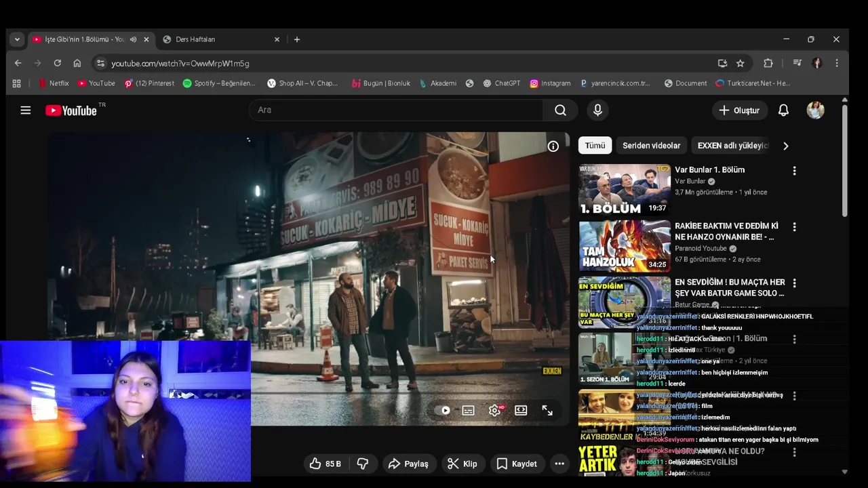Screen dimensions: 868x488
Task: Share the video with Paylaş
Action: [x=408, y=464]
